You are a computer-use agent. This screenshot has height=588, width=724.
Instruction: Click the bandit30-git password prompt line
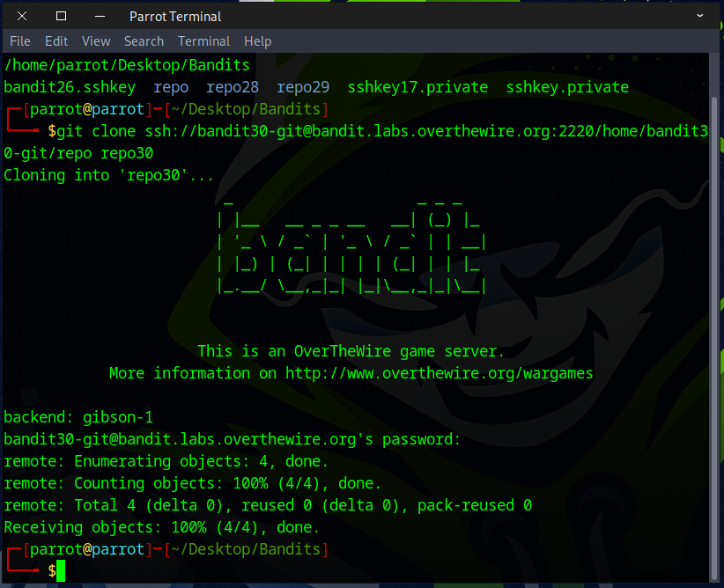point(233,439)
